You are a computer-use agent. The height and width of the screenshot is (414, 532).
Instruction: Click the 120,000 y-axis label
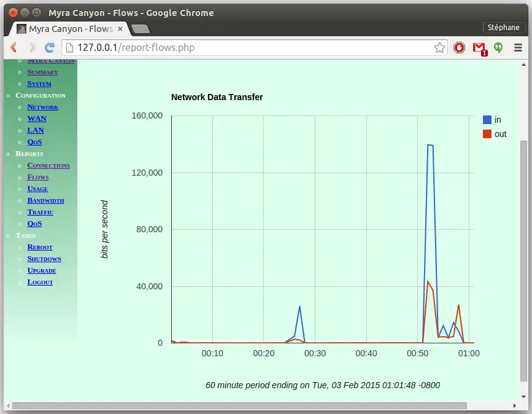(x=147, y=173)
